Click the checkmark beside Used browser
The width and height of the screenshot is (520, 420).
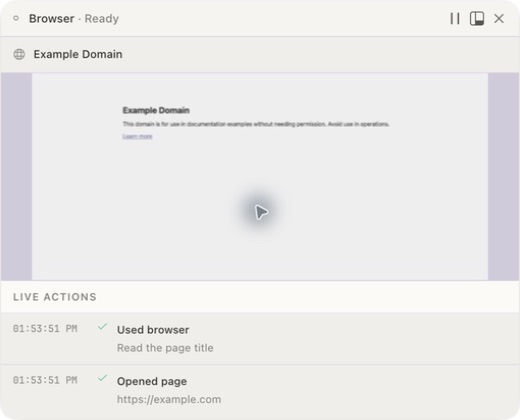coord(102,326)
